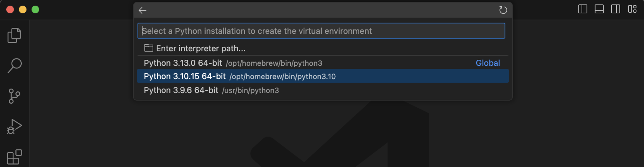Screen dimensions: 644x167
Task: Click the back arrow in quick pick
Action: click(142, 10)
